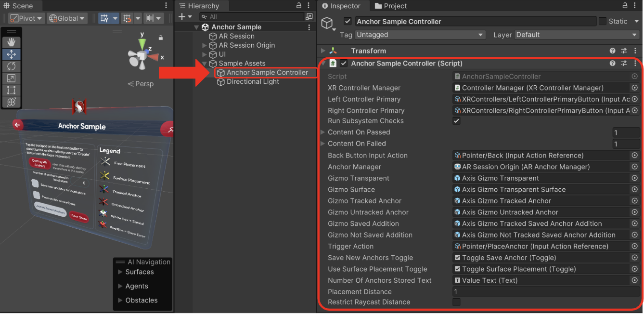Open the Layer dropdown

[577, 35]
